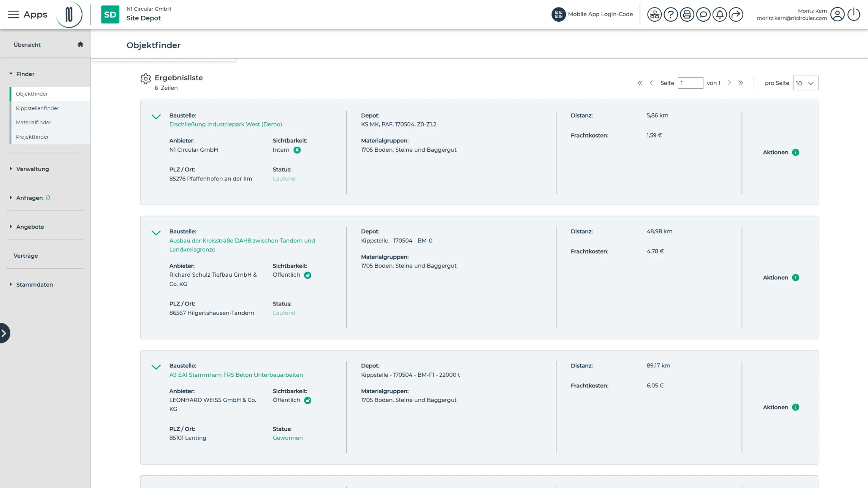This screenshot has height=488, width=868.
Task: Go to next results page
Action: [729, 83]
